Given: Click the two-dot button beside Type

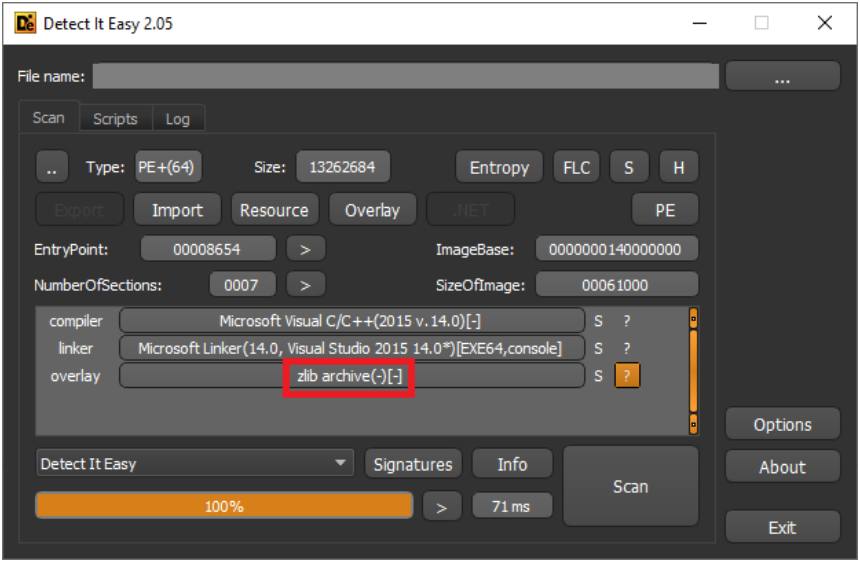Looking at the screenshot, I should 52,167.
